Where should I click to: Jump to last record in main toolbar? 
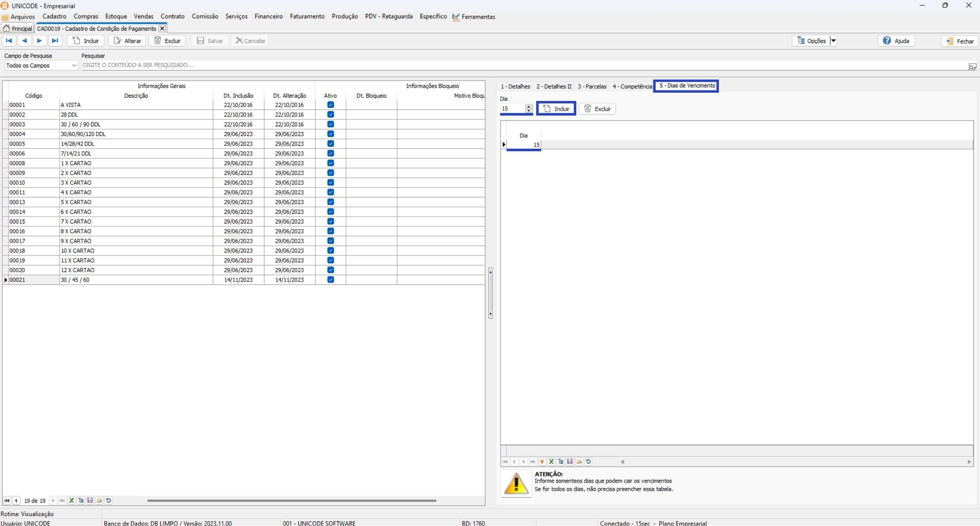tap(55, 40)
